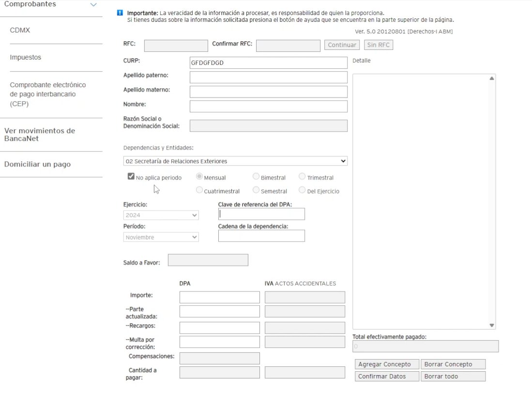The height and width of the screenshot is (394, 532).
Task: Open the Dependencias y Entidades dropdown
Action: (x=235, y=161)
